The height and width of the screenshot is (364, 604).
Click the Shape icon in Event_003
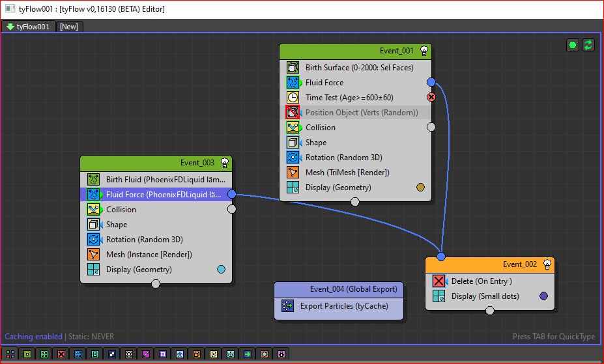93,224
